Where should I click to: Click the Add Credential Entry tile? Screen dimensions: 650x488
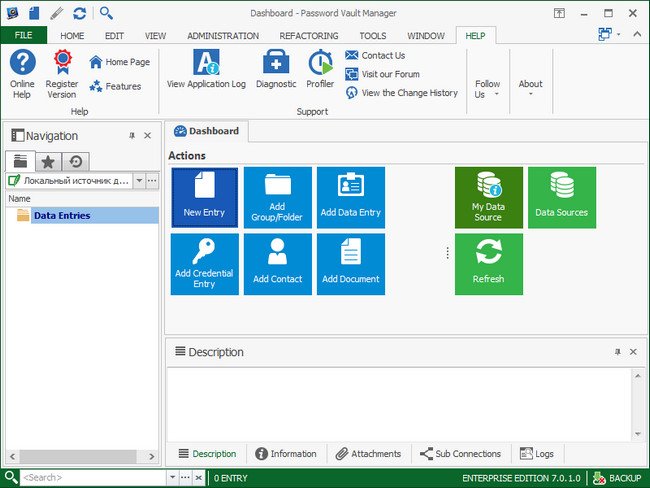click(205, 264)
